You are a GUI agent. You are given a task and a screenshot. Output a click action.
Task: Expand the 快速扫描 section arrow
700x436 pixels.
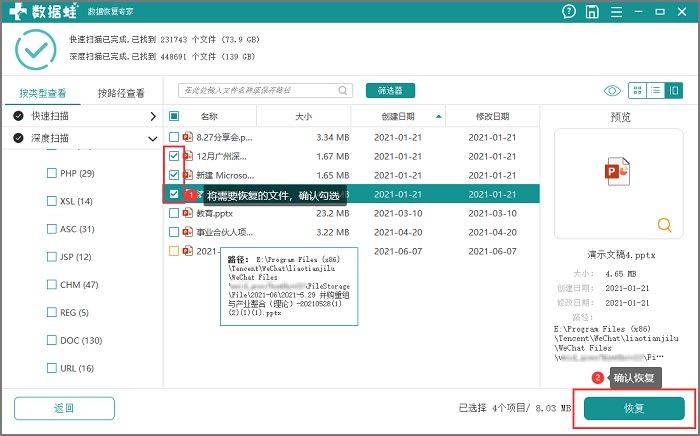pos(153,116)
